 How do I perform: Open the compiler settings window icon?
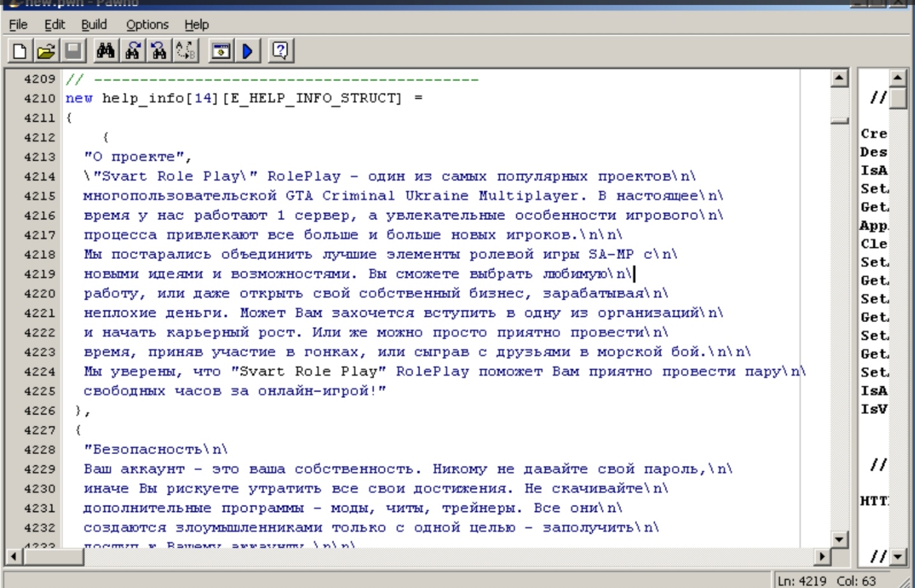pos(221,51)
